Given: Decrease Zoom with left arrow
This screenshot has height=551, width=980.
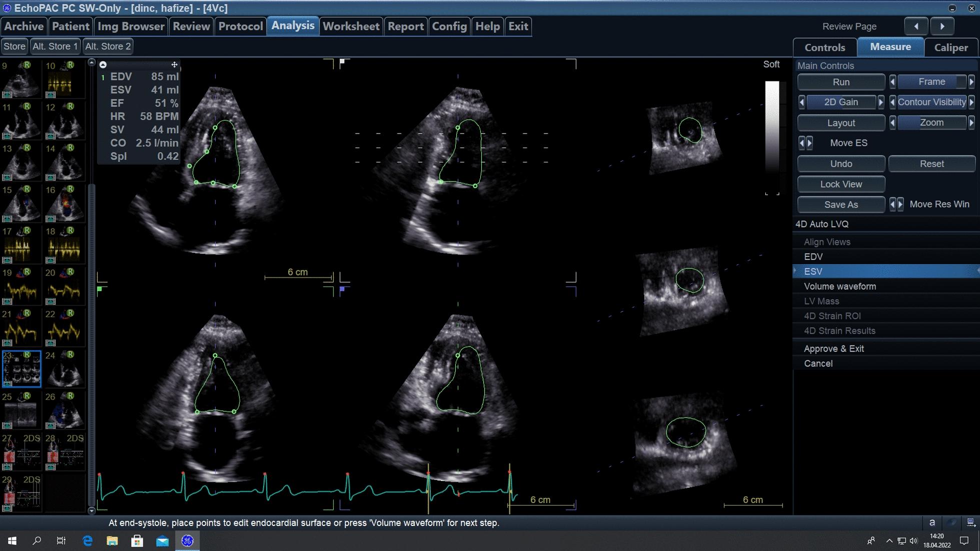Looking at the screenshot, I should [x=892, y=122].
